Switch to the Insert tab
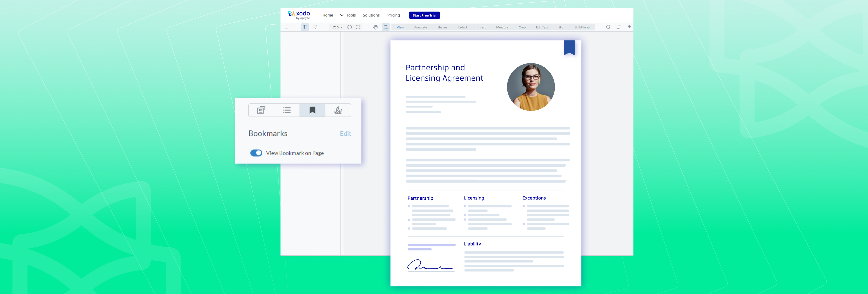The width and height of the screenshot is (868, 294). [x=481, y=27]
